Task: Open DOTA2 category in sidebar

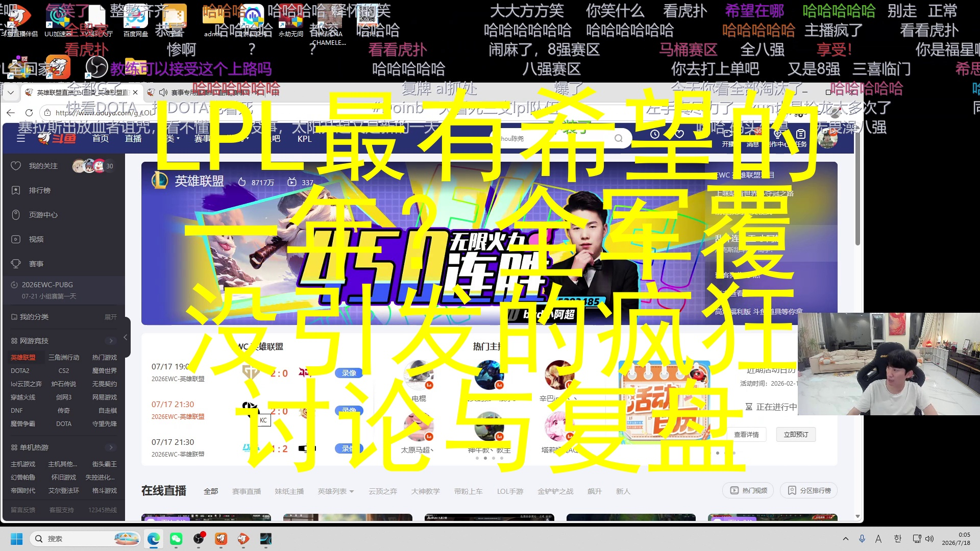Action: 20,371
